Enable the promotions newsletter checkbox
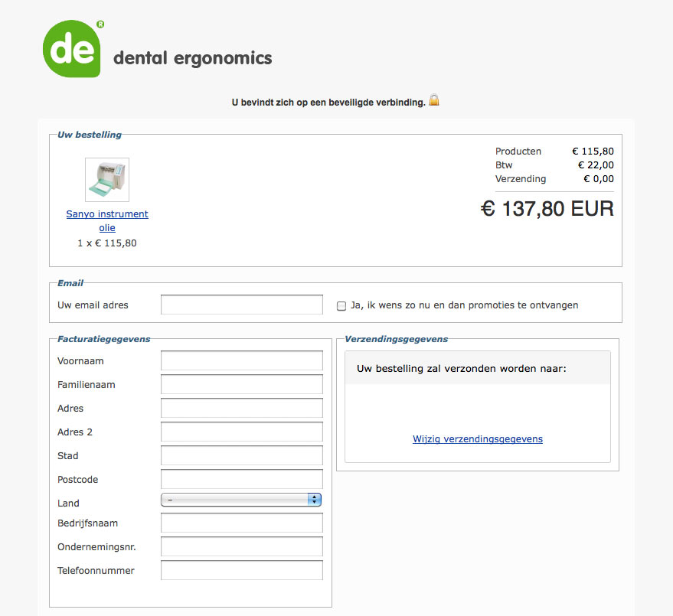This screenshot has height=616, width=673. click(x=341, y=306)
